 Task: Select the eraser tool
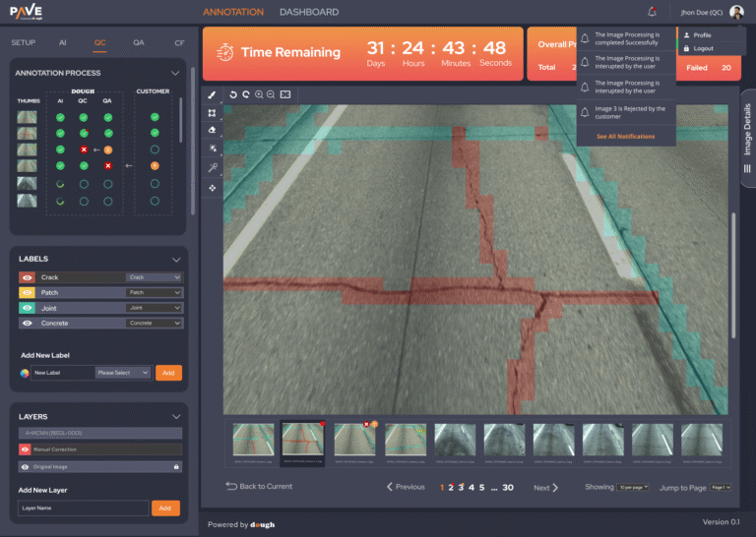pos(212,129)
